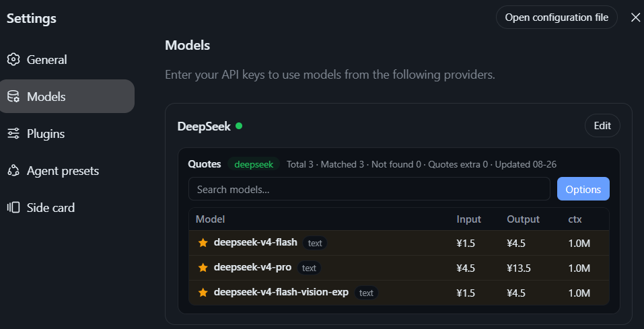The height and width of the screenshot is (329, 644).
Task: Click Edit for the DeepSeek provider
Action: [x=602, y=126]
